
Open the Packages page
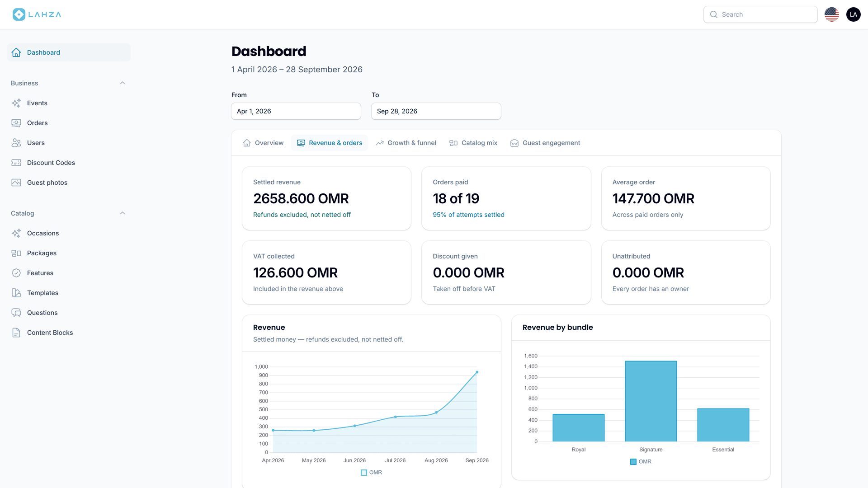(x=69, y=253)
